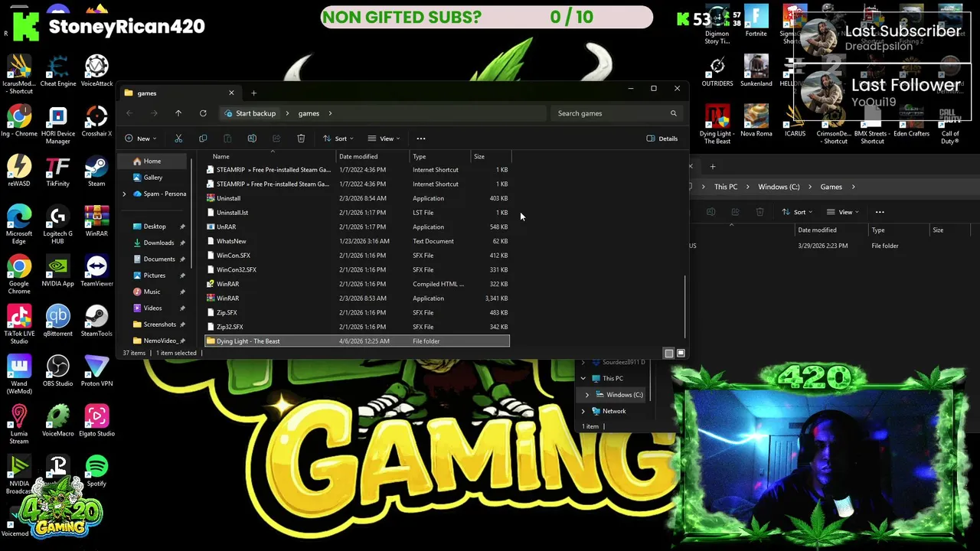Open Sunkenland desktop icon
This screenshot has width=980, height=551.
click(756, 71)
